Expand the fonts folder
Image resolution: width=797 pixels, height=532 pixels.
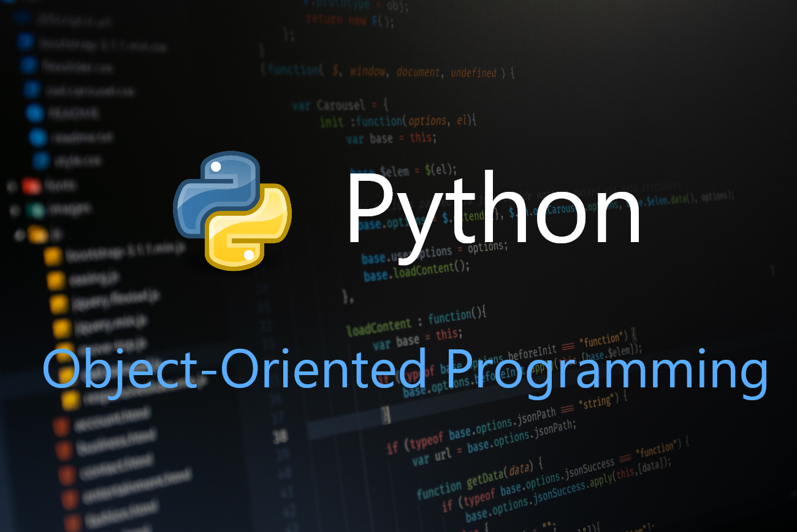pos(12,186)
